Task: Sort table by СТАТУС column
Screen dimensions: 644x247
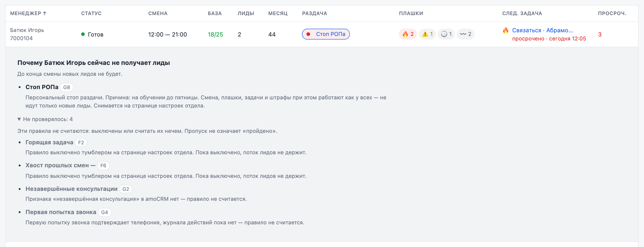Action: [x=91, y=13]
